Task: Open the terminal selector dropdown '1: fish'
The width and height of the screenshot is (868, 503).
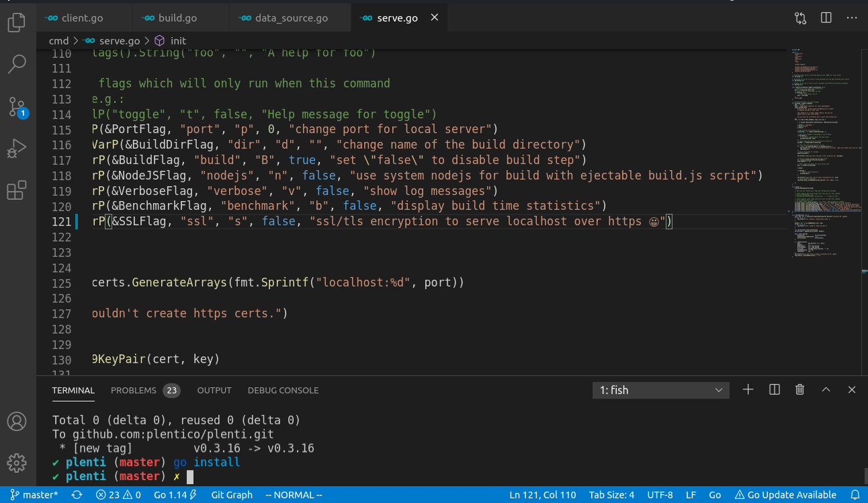Action: click(661, 390)
